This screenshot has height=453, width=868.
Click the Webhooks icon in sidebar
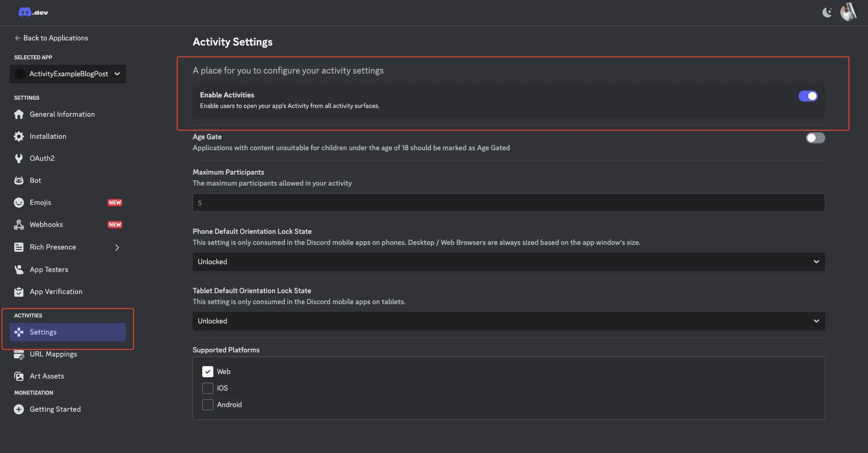click(19, 225)
